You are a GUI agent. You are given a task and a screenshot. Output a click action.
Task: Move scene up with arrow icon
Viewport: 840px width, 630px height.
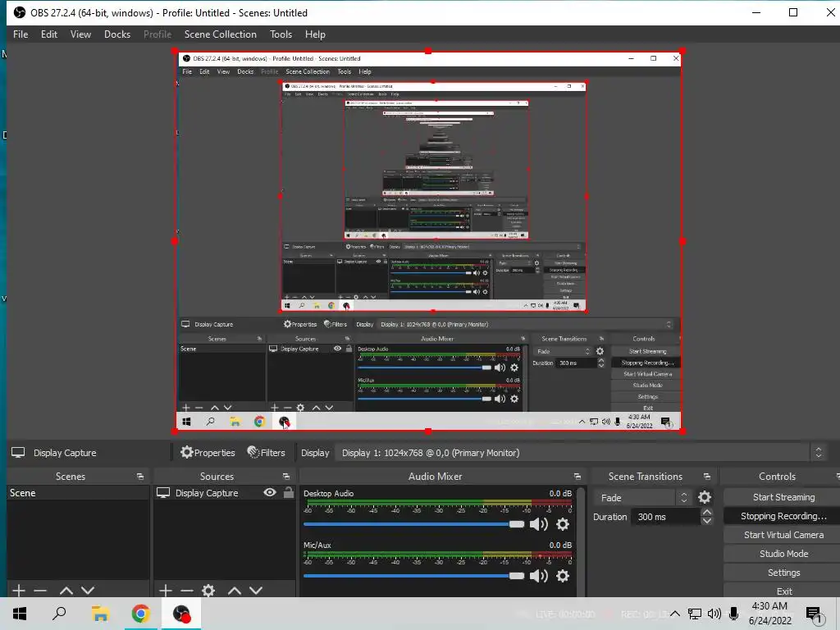[x=66, y=591]
